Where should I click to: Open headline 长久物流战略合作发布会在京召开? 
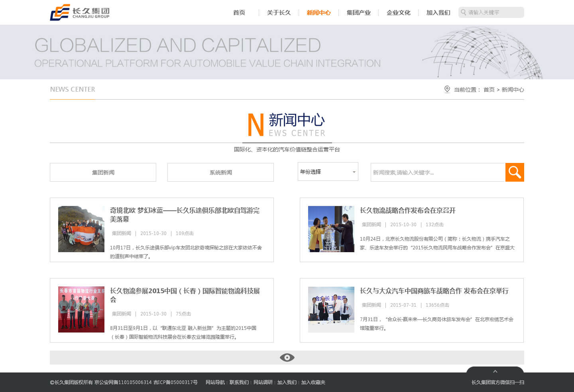click(x=407, y=210)
